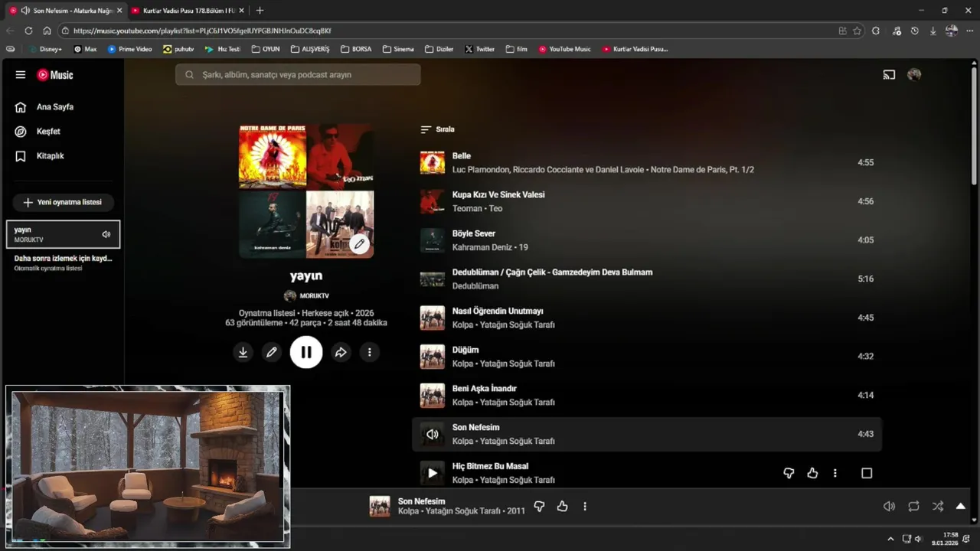Open Kitaplık in the sidebar
This screenshot has width=980, height=551.
[51, 156]
